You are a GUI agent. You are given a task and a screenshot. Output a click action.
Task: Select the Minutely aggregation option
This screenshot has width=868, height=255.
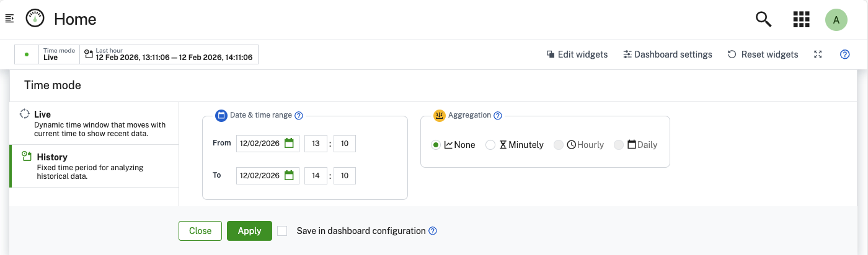490,145
